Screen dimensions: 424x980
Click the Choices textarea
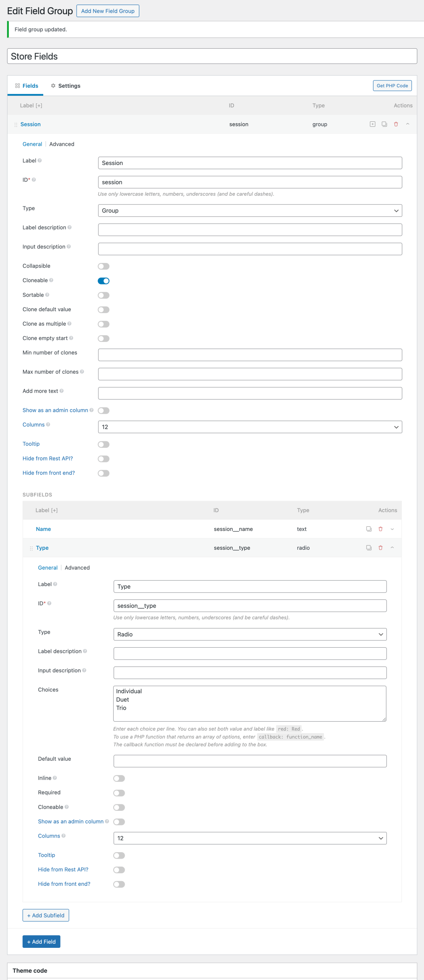coord(250,704)
